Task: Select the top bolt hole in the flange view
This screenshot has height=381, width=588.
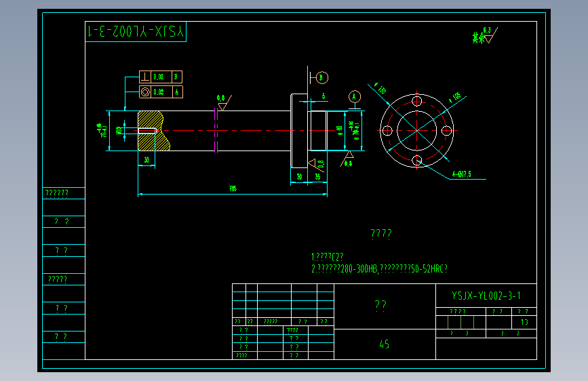Action: pos(417,101)
